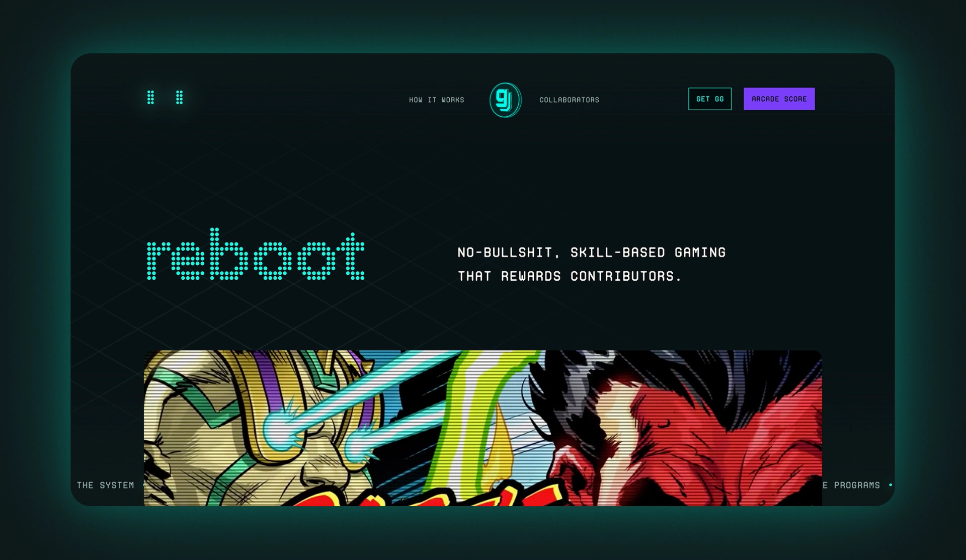
Task: Click the Get GG button
Action: coord(710,99)
